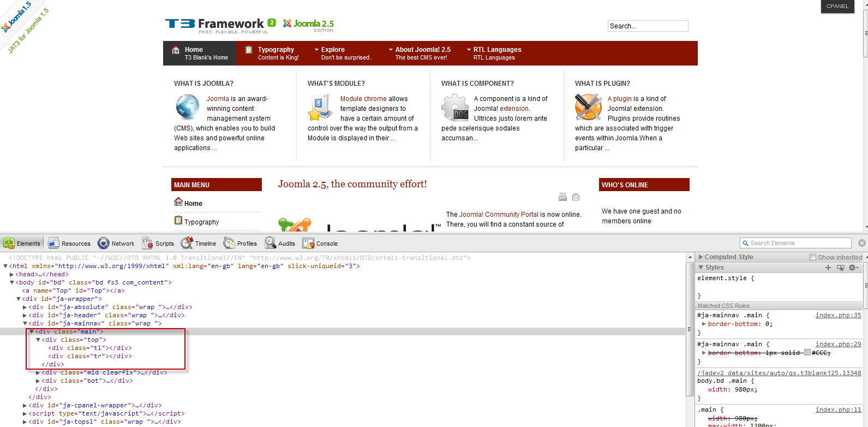Expand the head node
The image size is (868, 427).
point(12,274)
